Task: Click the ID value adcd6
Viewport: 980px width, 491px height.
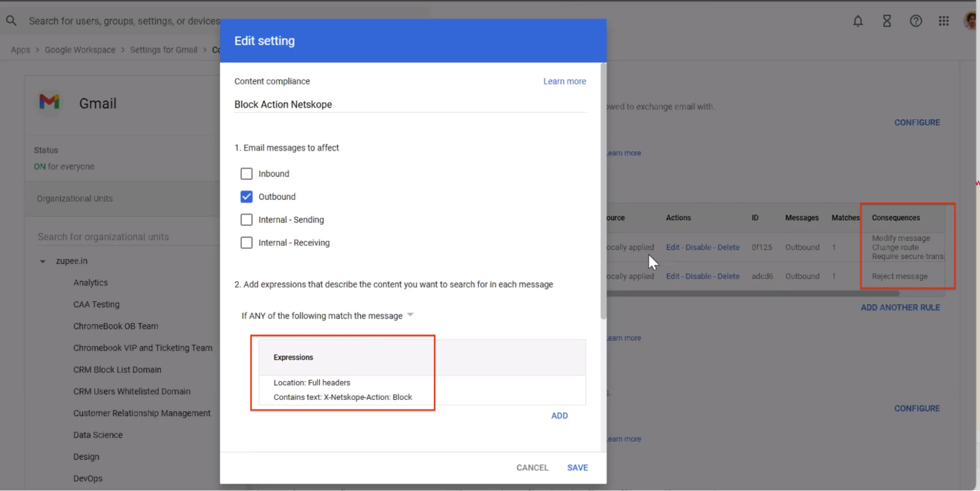Action: (x=762, y=276)
